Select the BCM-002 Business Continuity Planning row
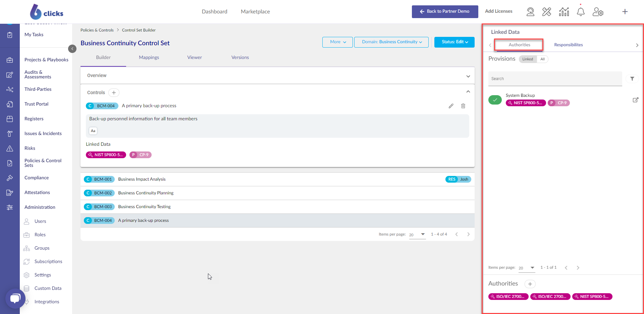The width and height of the screenshot is (644, 314). [277, 193]
